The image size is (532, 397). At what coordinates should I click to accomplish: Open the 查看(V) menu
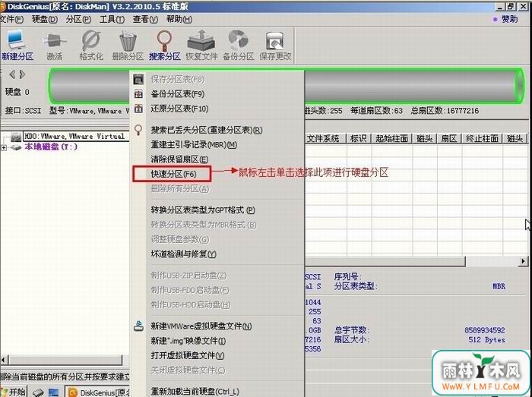pyautogui.click(x=145, y=19)
